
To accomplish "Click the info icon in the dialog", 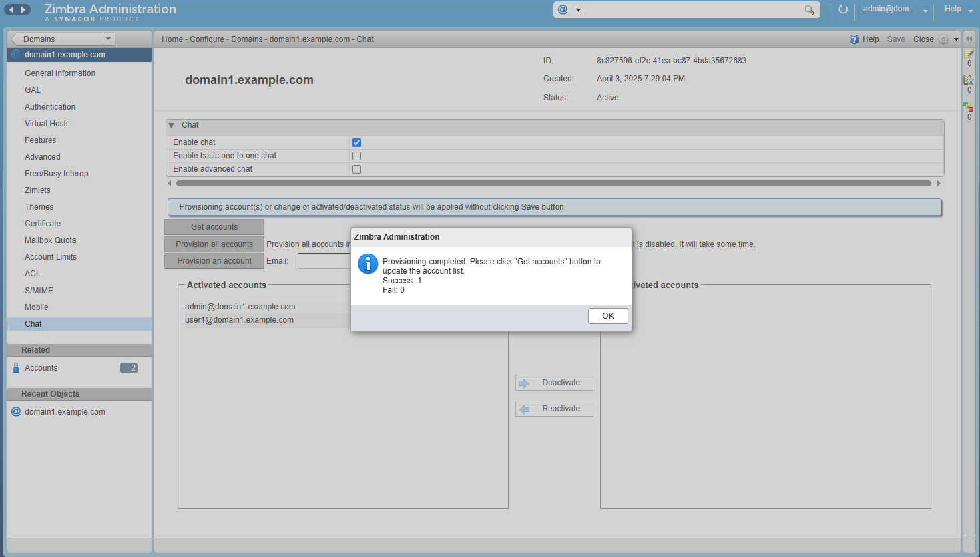I will (x=368, y=264).
